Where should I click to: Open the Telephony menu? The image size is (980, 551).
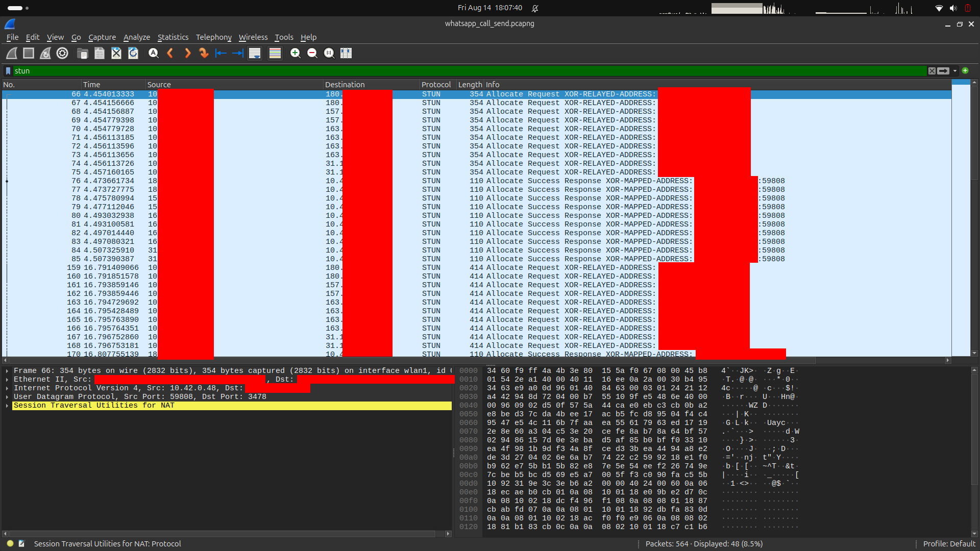point(214,37)
